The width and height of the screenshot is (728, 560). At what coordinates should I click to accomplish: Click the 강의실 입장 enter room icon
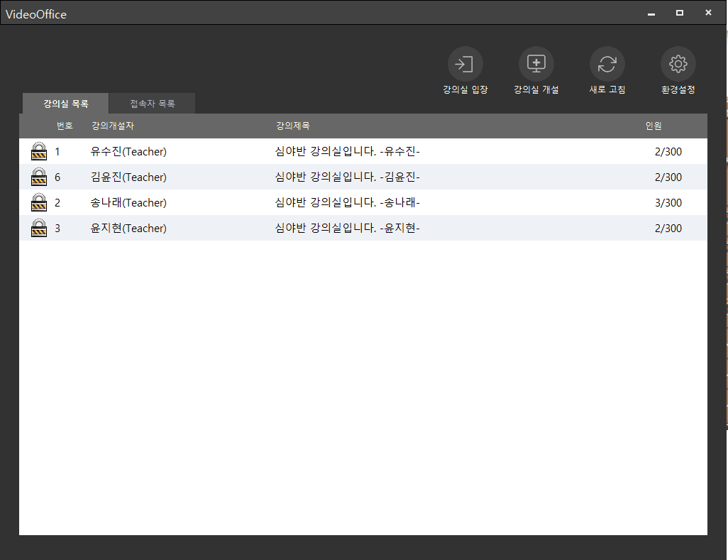tap(465, 65)
